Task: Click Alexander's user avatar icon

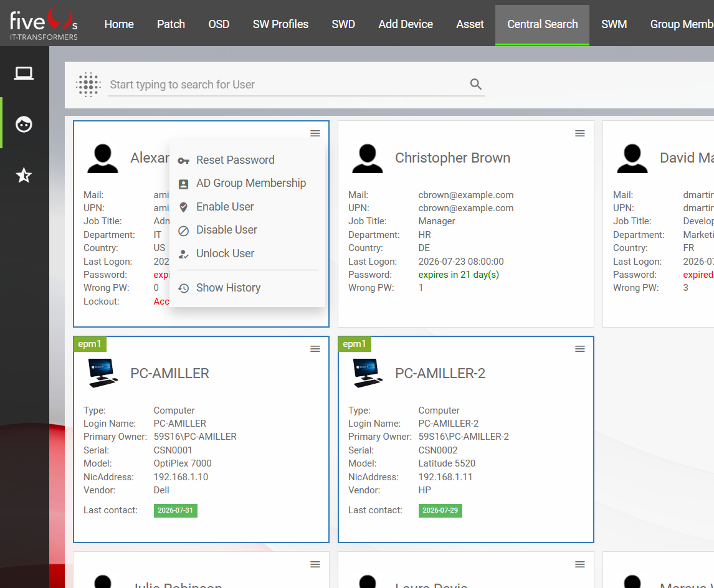Action: tap(103, 158)
